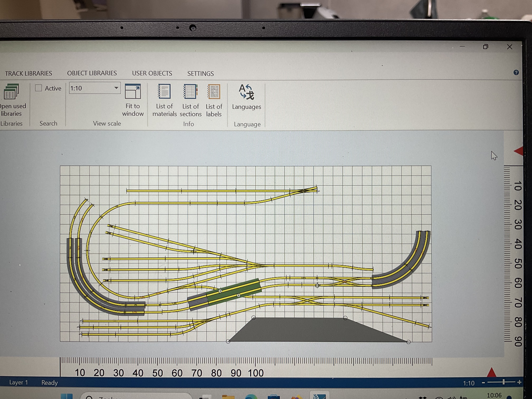The height and width of the screenshot is (399, 532).
Task: Click the red marker on the vertical ruler
Action: 518,151
